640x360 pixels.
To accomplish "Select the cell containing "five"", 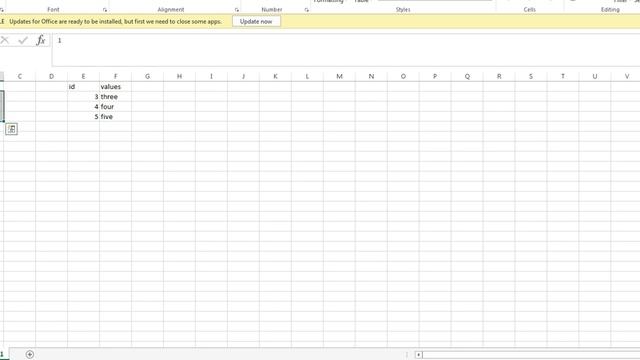I will (x=116, y=117).
